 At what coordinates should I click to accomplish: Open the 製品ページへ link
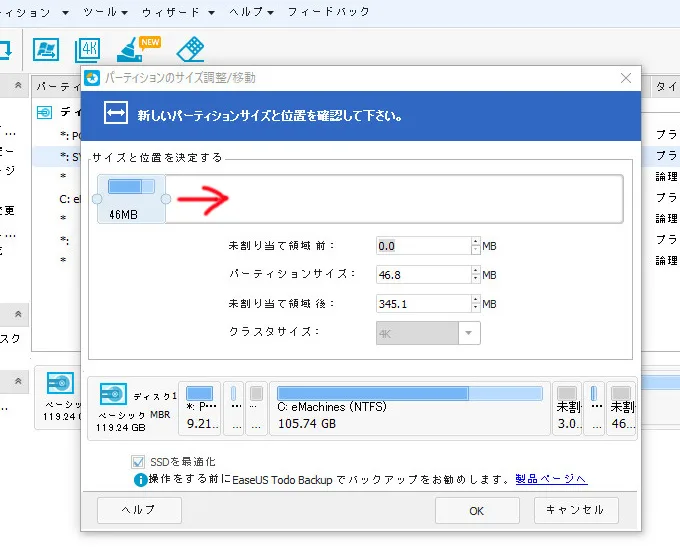(551, 479)
